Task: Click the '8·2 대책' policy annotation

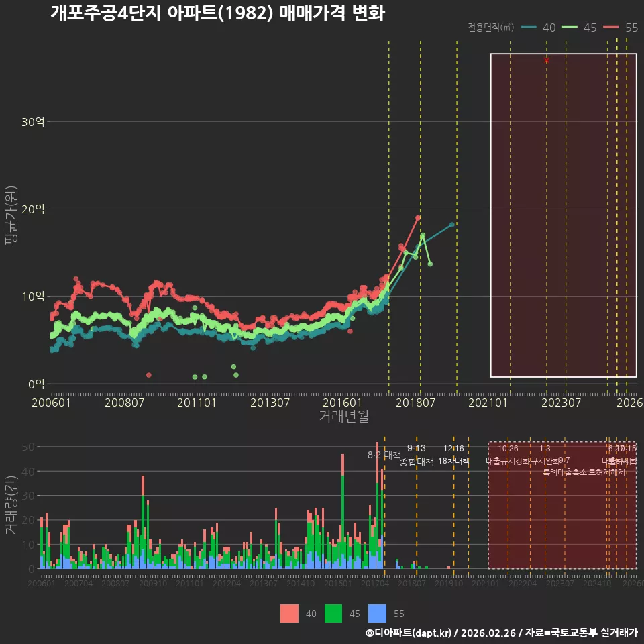Action: (384, 455)
